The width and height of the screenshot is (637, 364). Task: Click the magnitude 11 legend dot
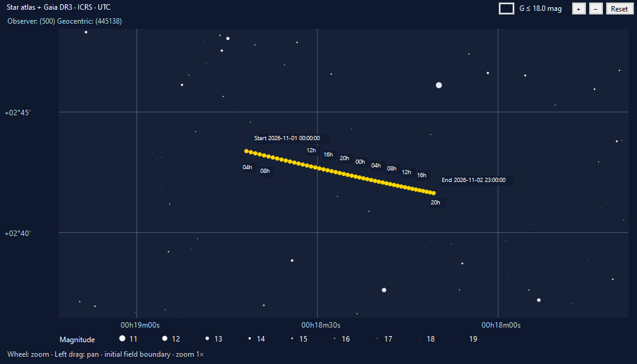pos(123,339)
